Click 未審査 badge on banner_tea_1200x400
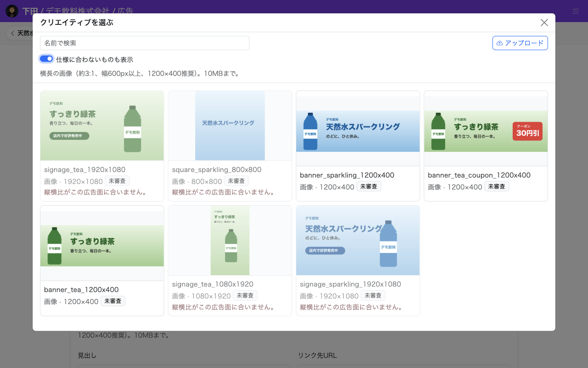The image size is (588, 368). coord(113,301)
